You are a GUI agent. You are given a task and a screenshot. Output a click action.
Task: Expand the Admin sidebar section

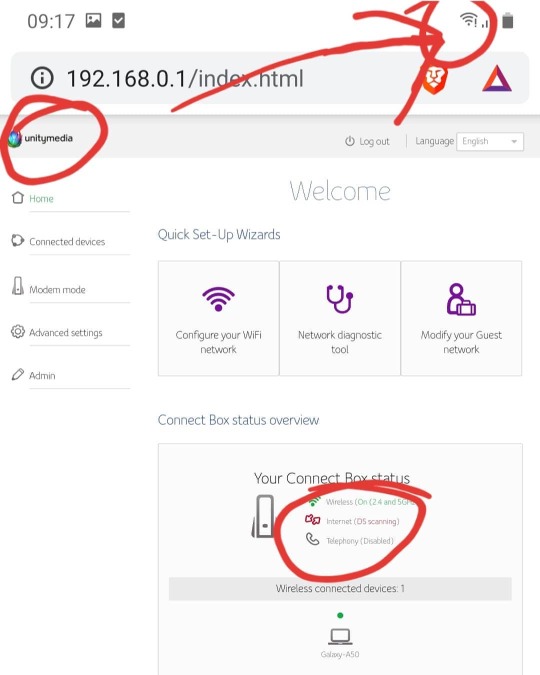[x=42, y=375]
